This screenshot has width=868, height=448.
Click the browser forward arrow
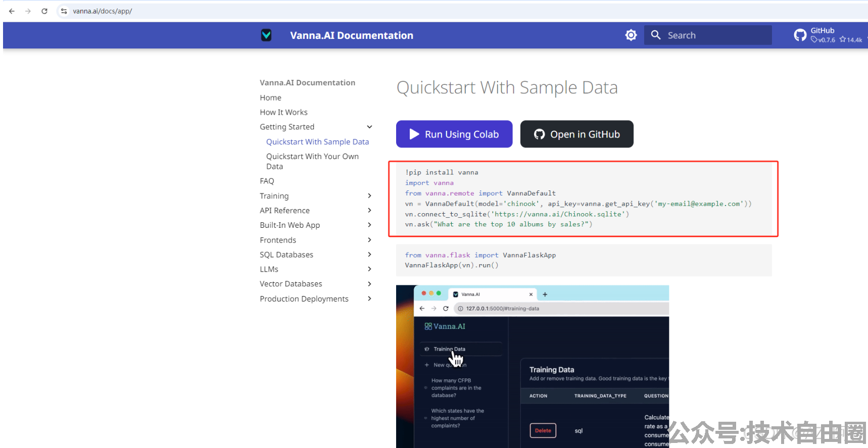point(28,11)
